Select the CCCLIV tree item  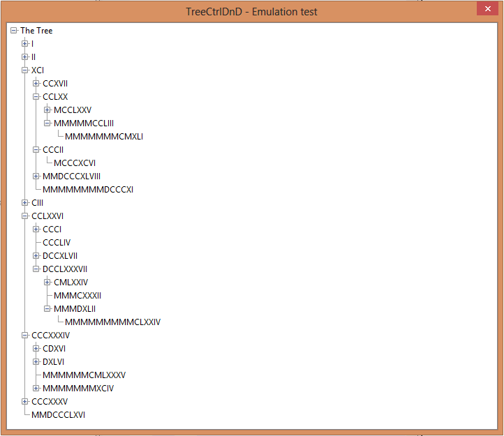pyautogui.click(x=57, y=242)
